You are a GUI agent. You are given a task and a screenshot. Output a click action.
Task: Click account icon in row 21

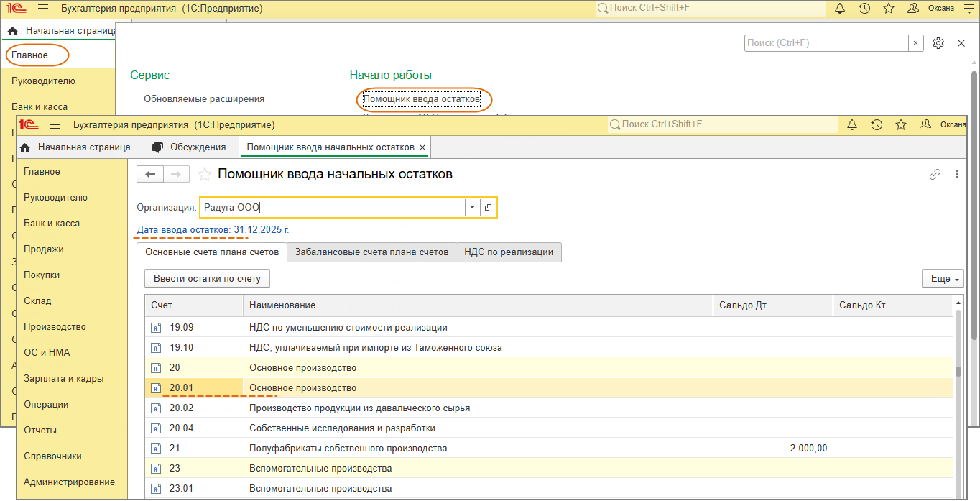pyautogui.click(x=155, y=449)
